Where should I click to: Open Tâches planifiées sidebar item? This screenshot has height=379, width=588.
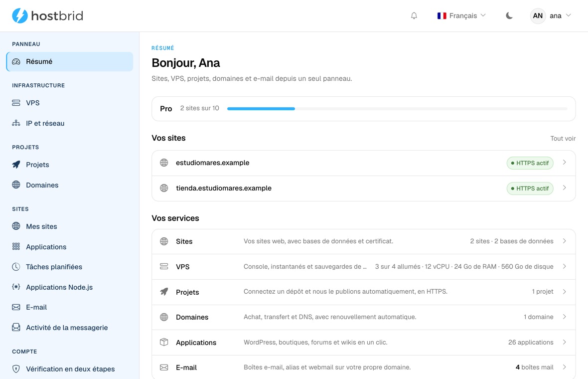tap(70, 267)
